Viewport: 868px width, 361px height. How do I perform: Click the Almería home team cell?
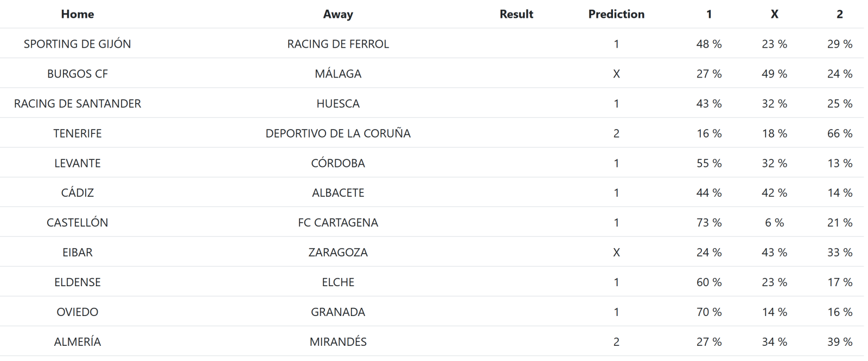point(77,342)
